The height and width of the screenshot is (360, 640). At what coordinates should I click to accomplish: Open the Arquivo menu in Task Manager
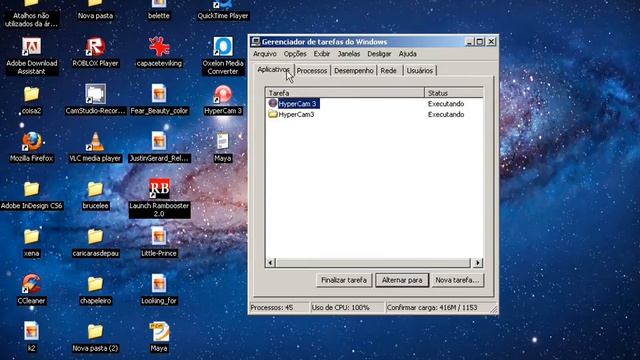click(x=264, y=54)
